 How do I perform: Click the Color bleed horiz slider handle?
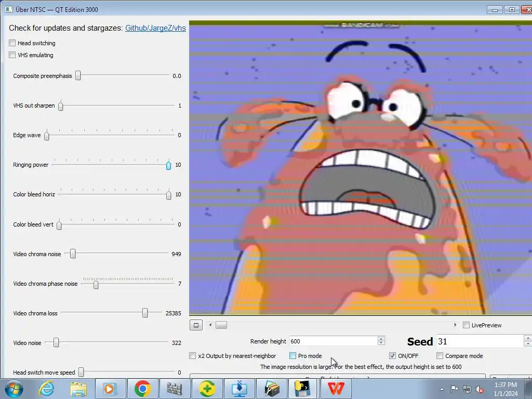pyautogui.click(x=169, y=194)
